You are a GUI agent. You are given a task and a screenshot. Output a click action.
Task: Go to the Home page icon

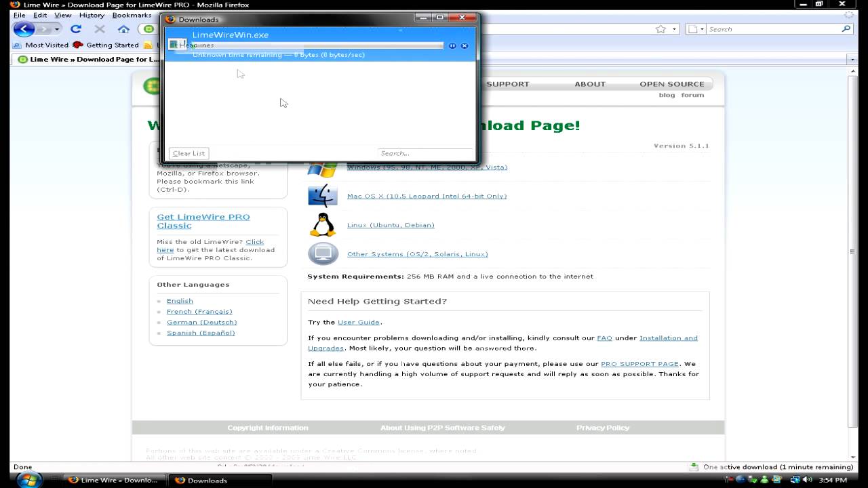pos(123,29)
